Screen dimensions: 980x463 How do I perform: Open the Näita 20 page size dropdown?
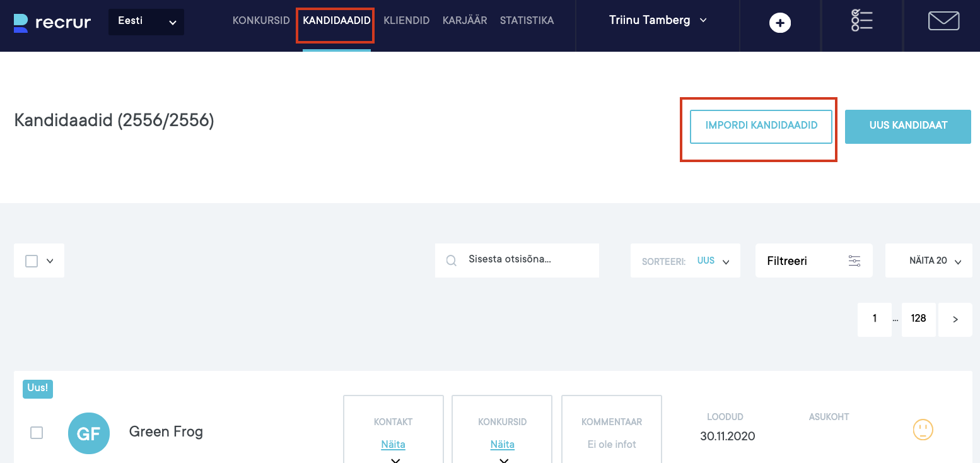point(928,261)
